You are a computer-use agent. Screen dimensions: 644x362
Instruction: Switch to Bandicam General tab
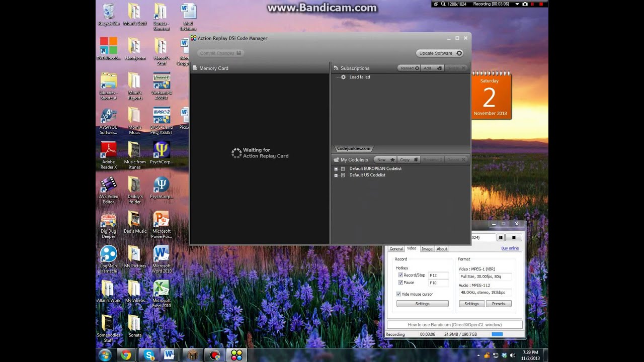pyautogui.click(x=396, y=249)
